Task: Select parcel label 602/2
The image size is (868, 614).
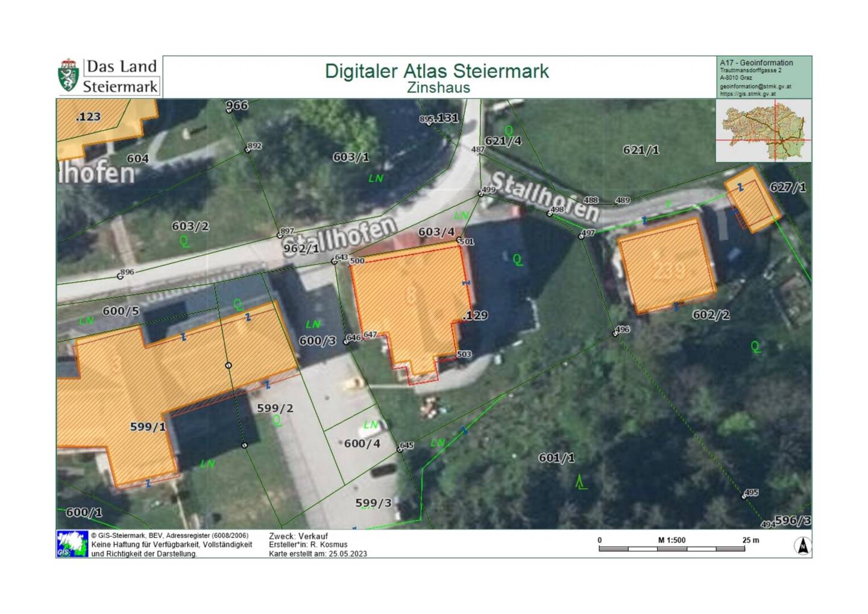Action: tap(711, 315)
